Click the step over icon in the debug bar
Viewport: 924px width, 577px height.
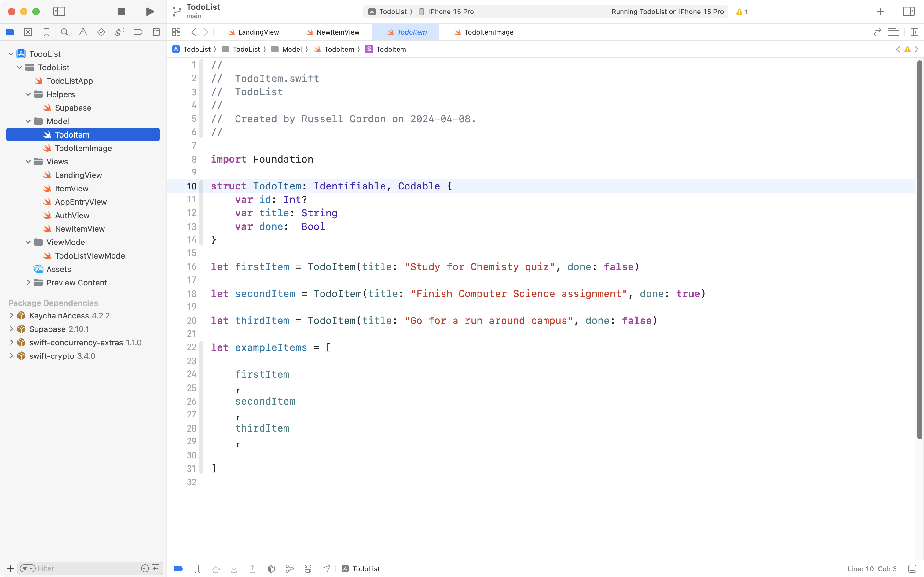tap(216, 568)
